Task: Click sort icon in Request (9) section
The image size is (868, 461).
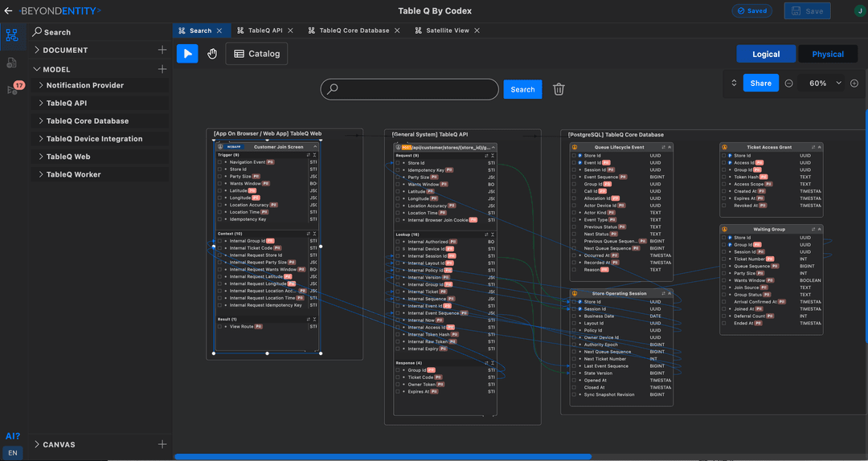Action: pos(486,156)
